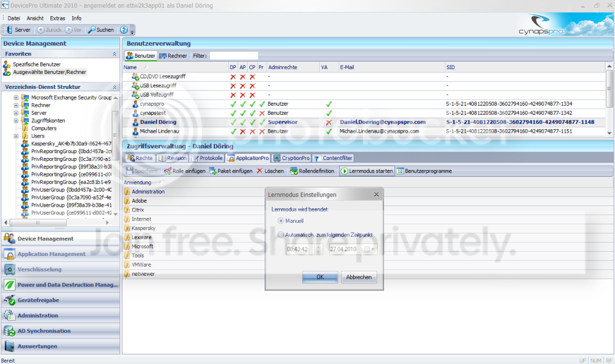Viewport: 615px width, 364px height.
Task: Expand the Server tree node
Action: coord(16,113)
